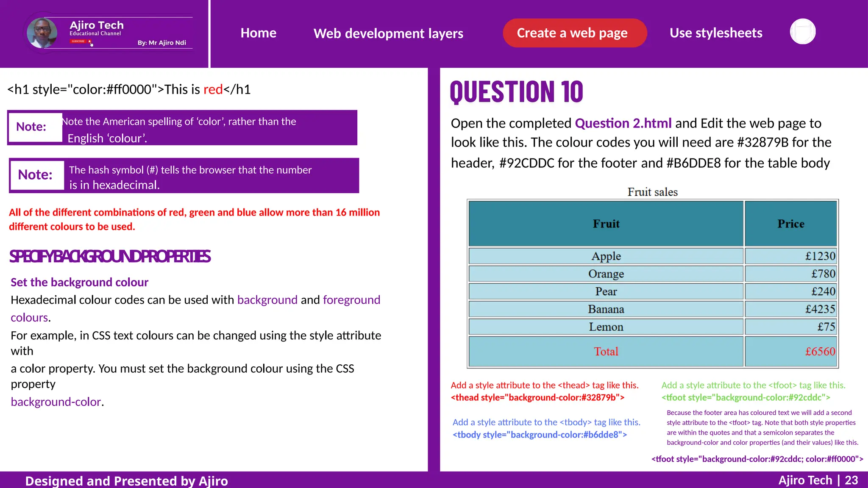Screen dimensions: 868x488
Task: Open the Web development layers tab
Action: 388,33
